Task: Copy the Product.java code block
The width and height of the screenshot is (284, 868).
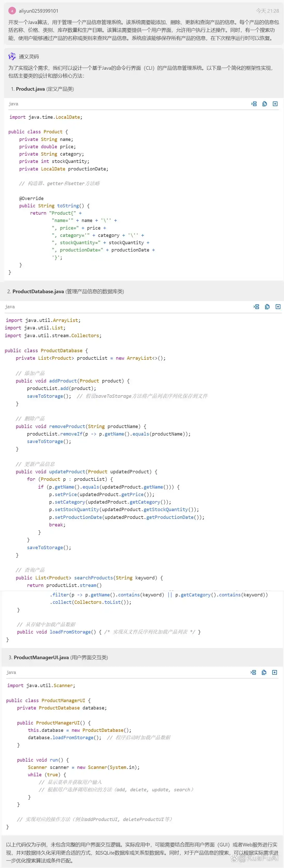Action: 265,104
